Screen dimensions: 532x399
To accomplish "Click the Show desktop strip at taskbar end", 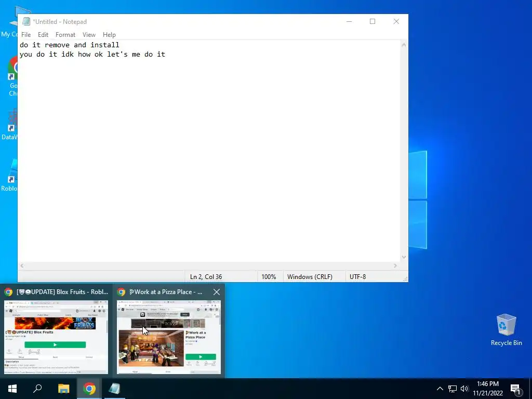I will click(x=530, y=389).
